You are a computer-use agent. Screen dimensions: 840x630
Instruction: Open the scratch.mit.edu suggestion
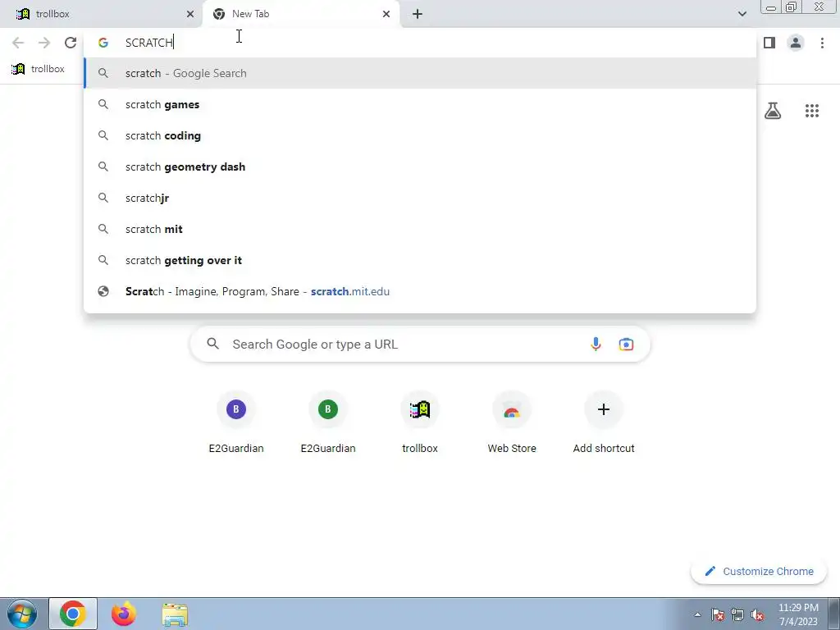pos(420,291)
